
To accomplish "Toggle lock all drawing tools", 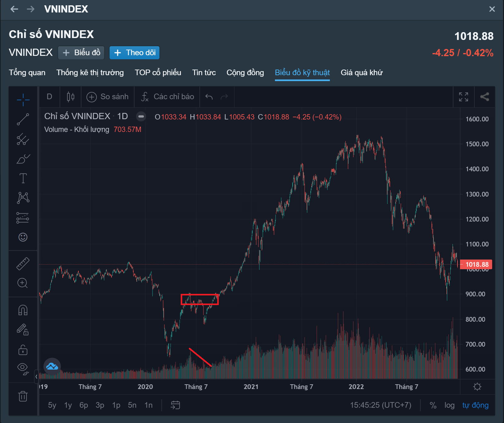I will pyautogui.click(x=23, y=350).
